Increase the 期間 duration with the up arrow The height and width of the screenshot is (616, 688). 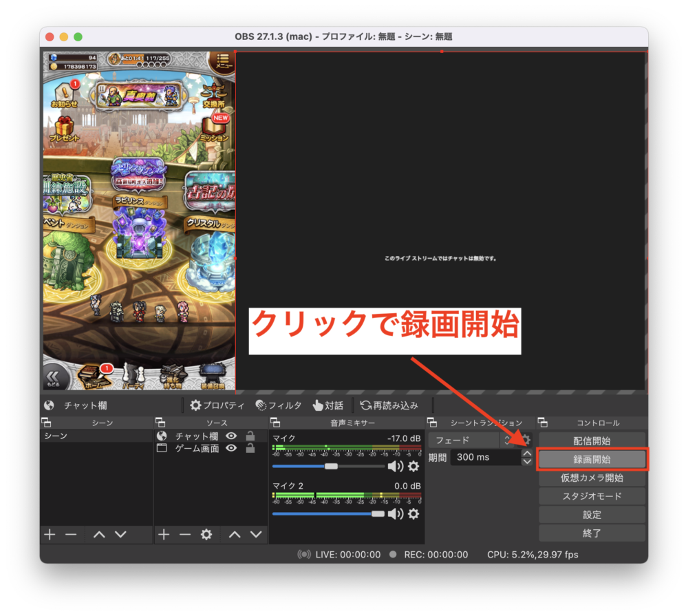527,454
